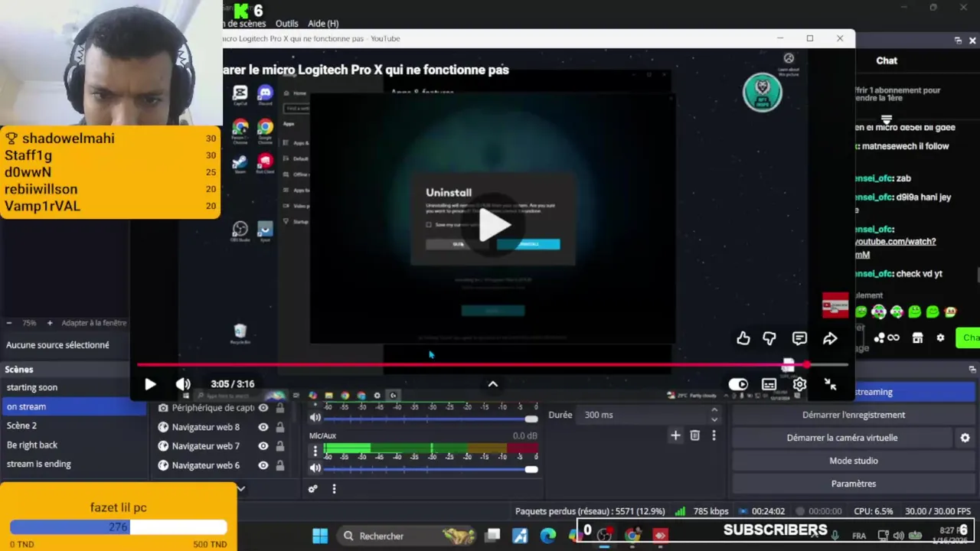Select the 'Be right back' scene

pyautogui.click(x=73, y=445)
